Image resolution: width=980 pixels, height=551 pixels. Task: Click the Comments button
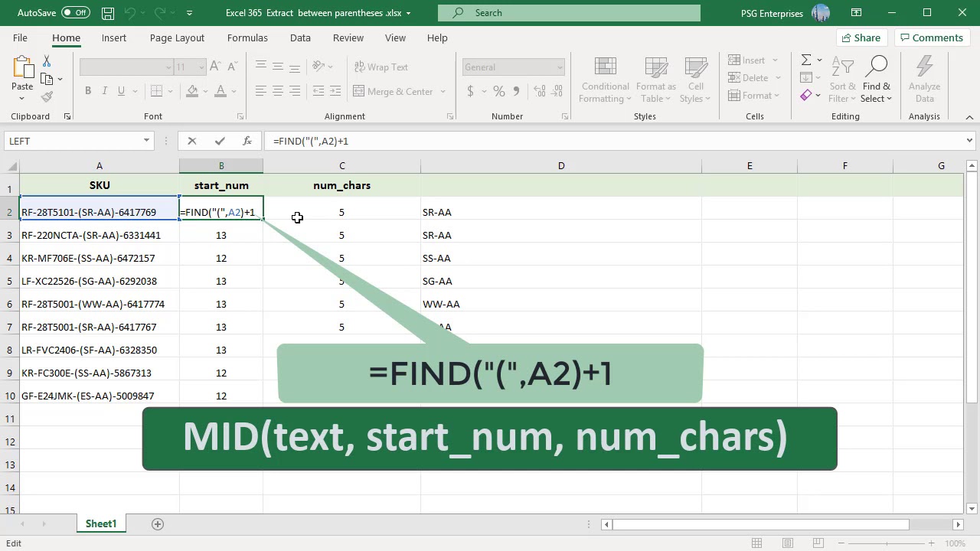(931, 37)
